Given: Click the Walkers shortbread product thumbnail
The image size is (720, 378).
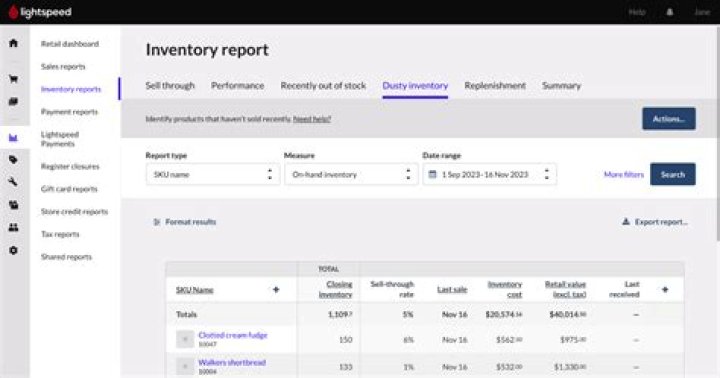Looking at the screenshot, I should (185, 367).
